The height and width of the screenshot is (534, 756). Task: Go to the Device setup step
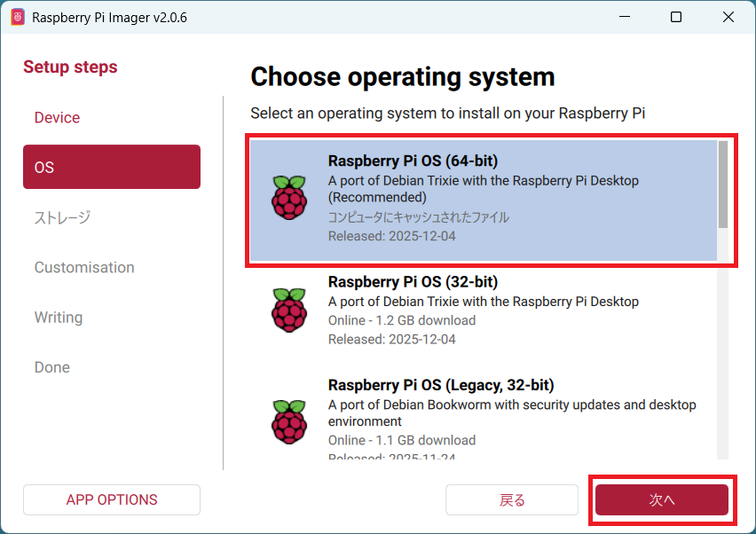(57, 118)
